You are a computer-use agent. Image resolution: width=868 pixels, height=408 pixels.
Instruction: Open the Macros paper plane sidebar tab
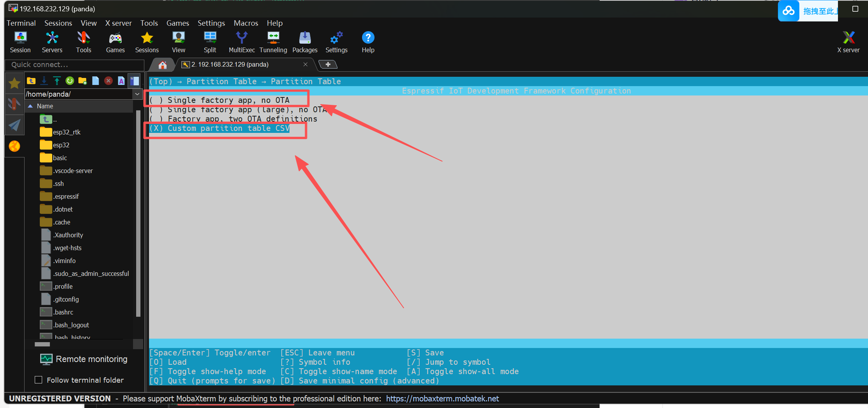[x=14, y=125]
